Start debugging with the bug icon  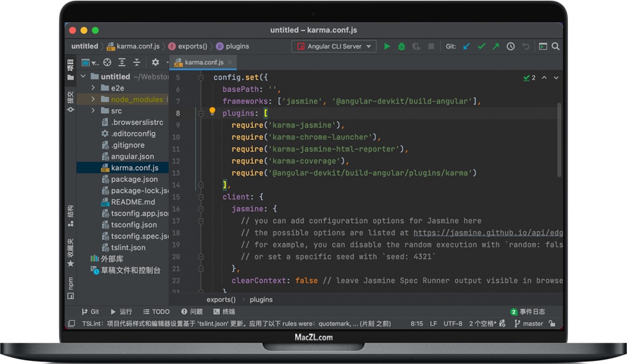point(401,46)
